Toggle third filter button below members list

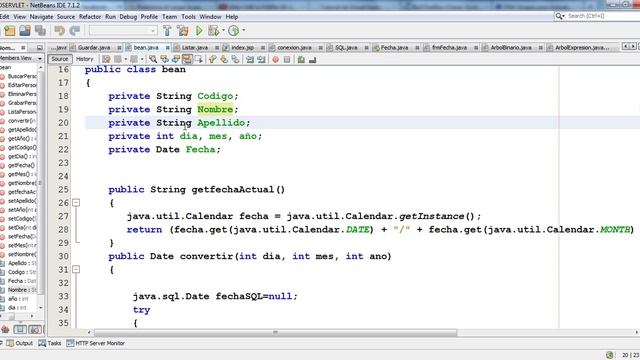coord(35,329)
